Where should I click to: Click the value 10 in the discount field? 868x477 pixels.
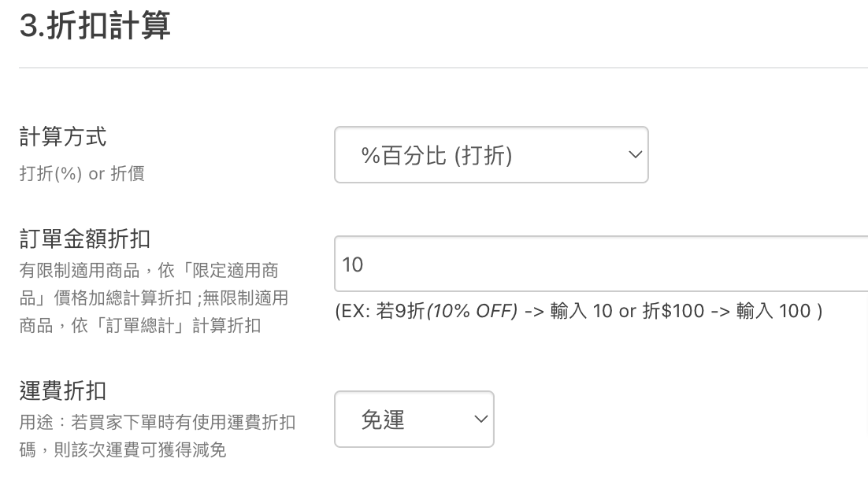pyautogui.click(x=353, y=265)
